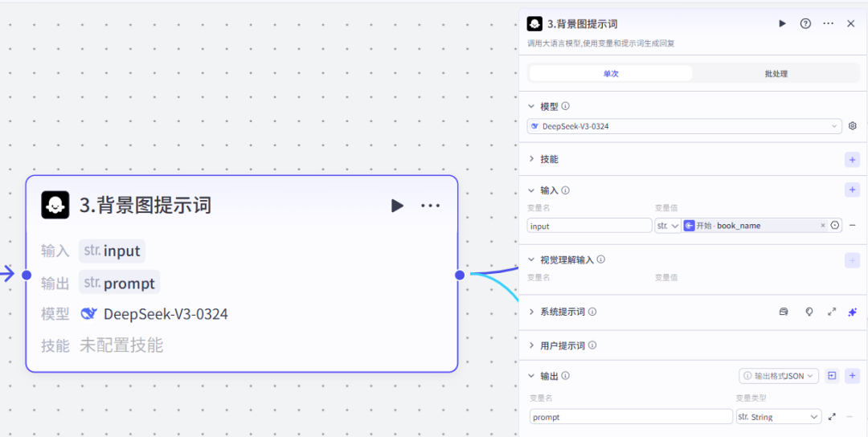Remove the input variable with the minus icon
Screen dimensions: 868x437
pos(853,226)
